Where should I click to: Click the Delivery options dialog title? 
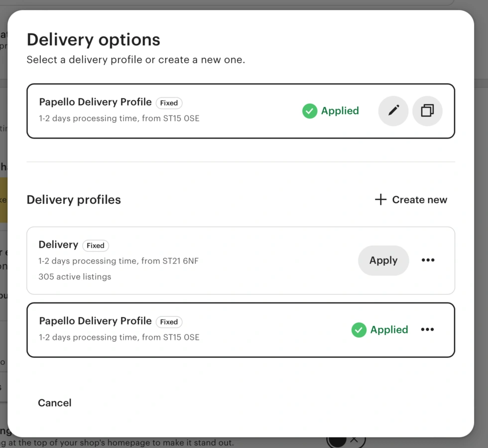tap(94, 40)
